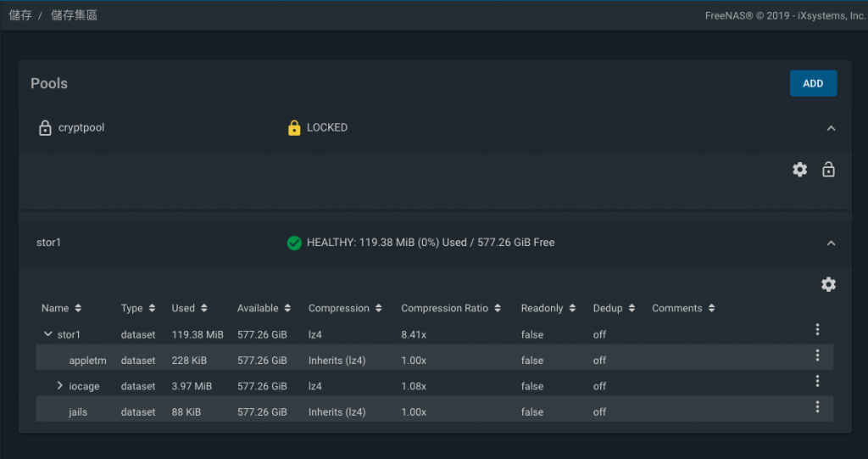Sort table by Used column
This screenshot has width=868, height=459.
click(x=189, y=308)
